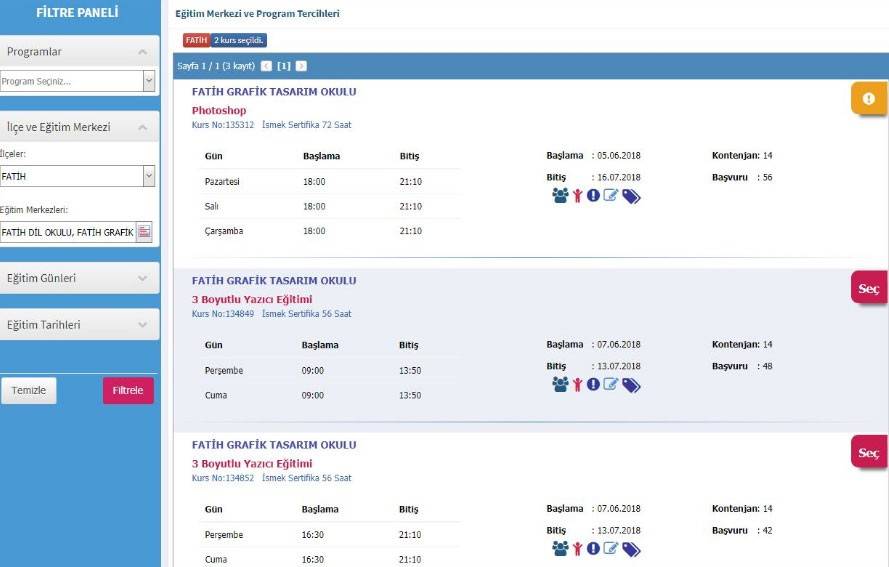Viewport: 889px width, 567px height.
Task: Click the 'Çarşamba' schedule row
Action: (x=330, y=231)
